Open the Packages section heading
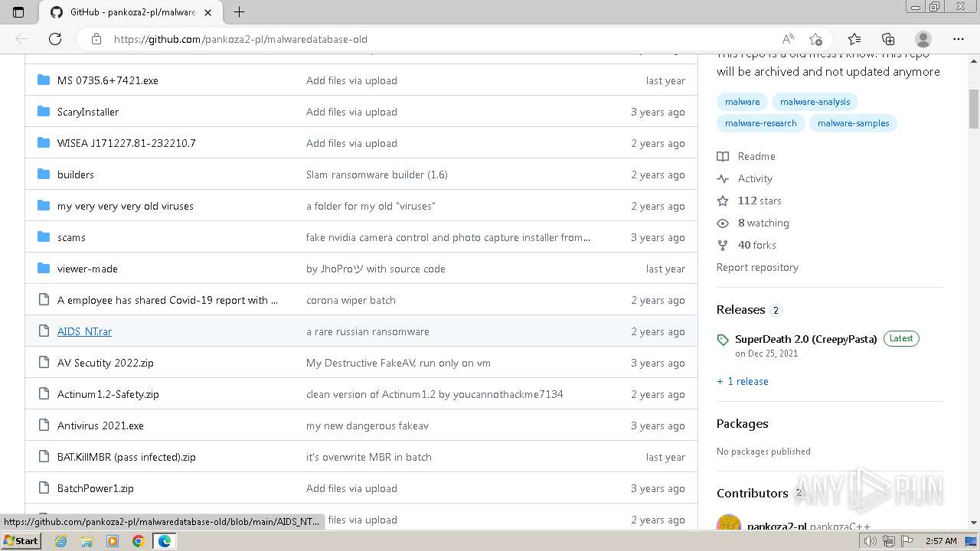 743,423
